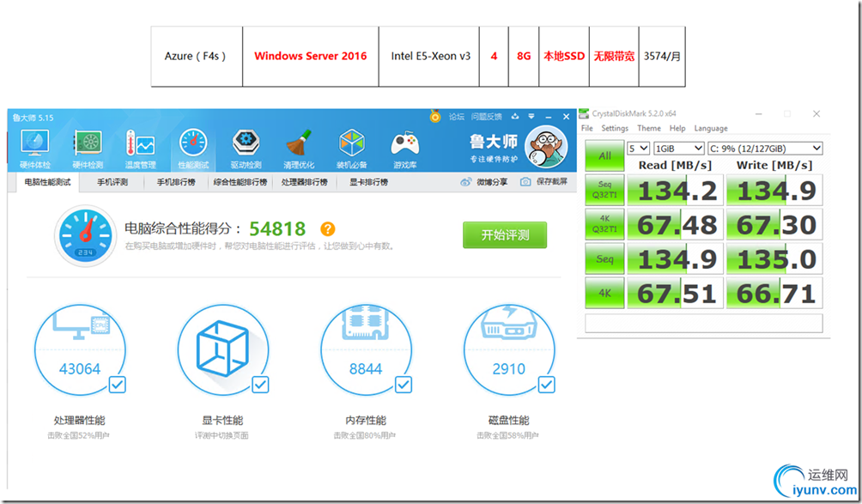Click the plain 4K test button
Screen dimensions: 862x504
604,293
